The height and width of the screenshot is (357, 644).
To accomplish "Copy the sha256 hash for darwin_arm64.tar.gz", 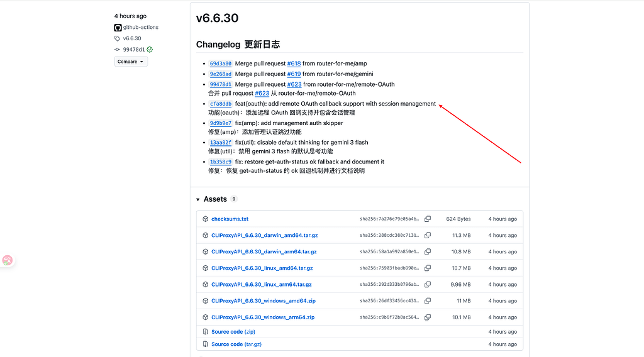I will click(x=428, y=251).
